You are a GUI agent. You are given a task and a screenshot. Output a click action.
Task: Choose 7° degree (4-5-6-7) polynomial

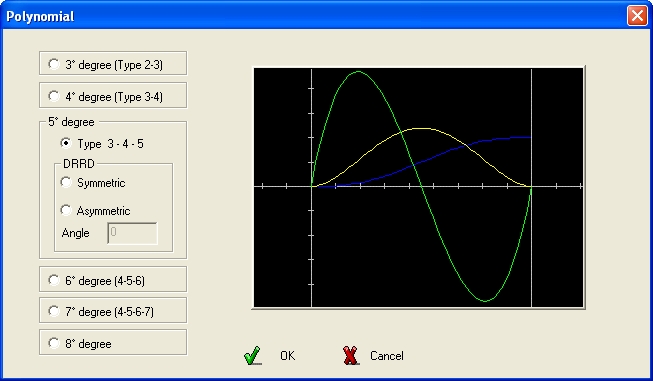[54, 311]
